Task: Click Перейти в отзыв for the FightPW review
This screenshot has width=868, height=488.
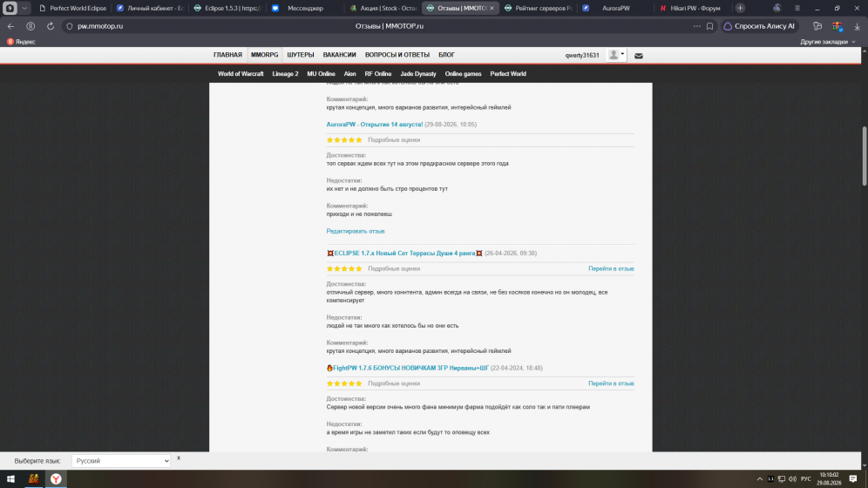Action: pyautogui.click(x=611, y=383)
